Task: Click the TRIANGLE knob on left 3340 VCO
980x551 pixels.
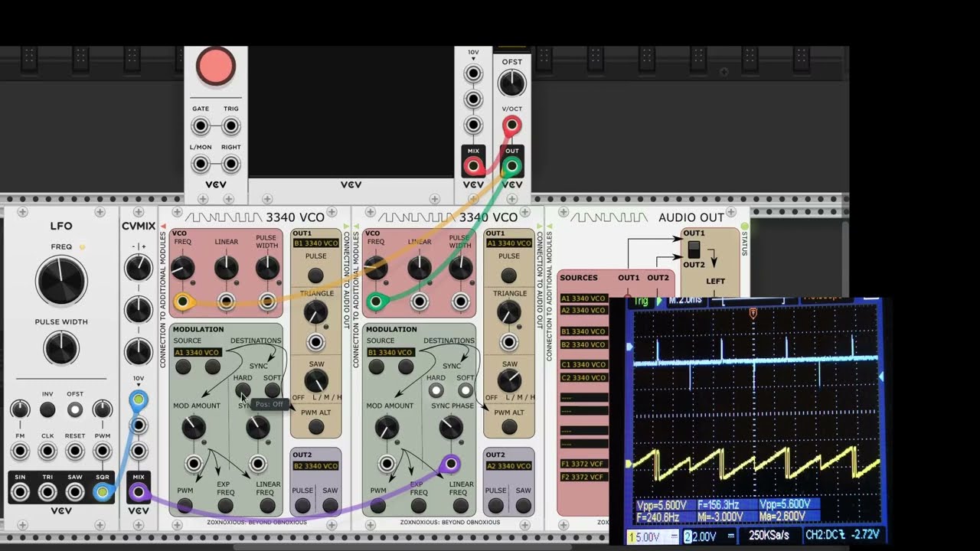Action: (x=315, y=311)
